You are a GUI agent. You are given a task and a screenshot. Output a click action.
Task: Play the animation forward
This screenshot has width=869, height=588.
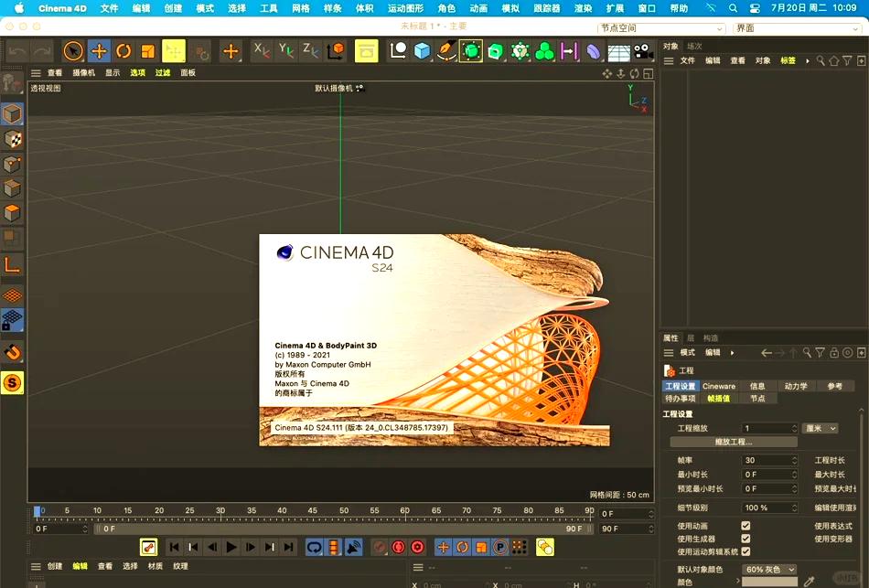pos(231,548)
